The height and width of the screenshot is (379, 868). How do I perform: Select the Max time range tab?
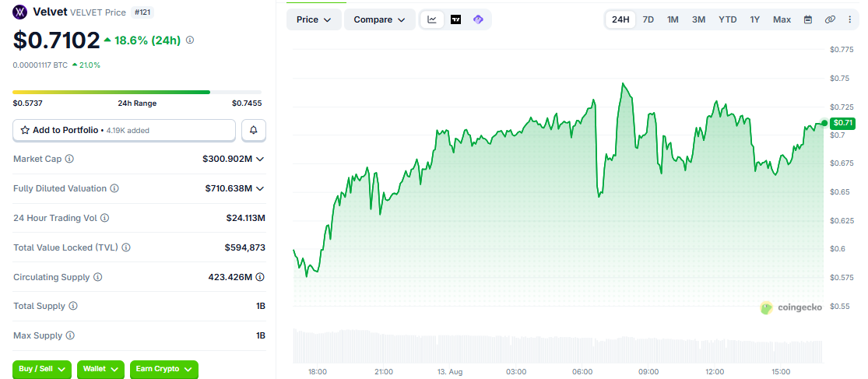click(782, 19)
